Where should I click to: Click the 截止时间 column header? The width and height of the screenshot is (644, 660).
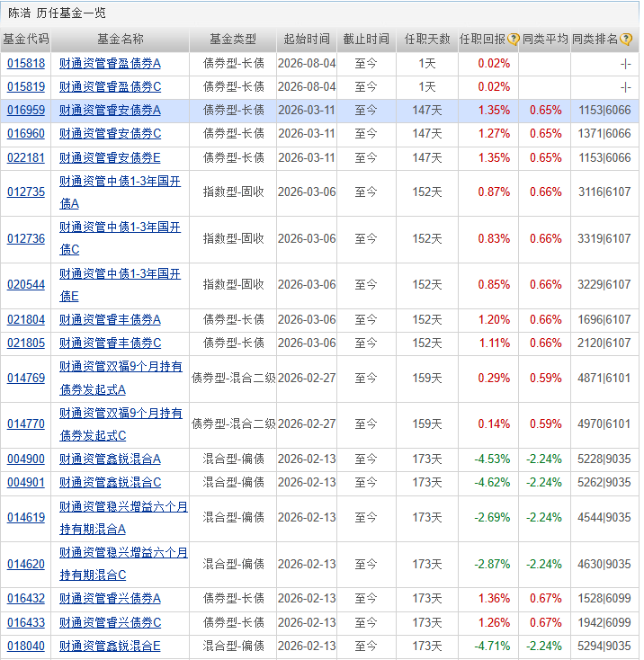[366, 40]
